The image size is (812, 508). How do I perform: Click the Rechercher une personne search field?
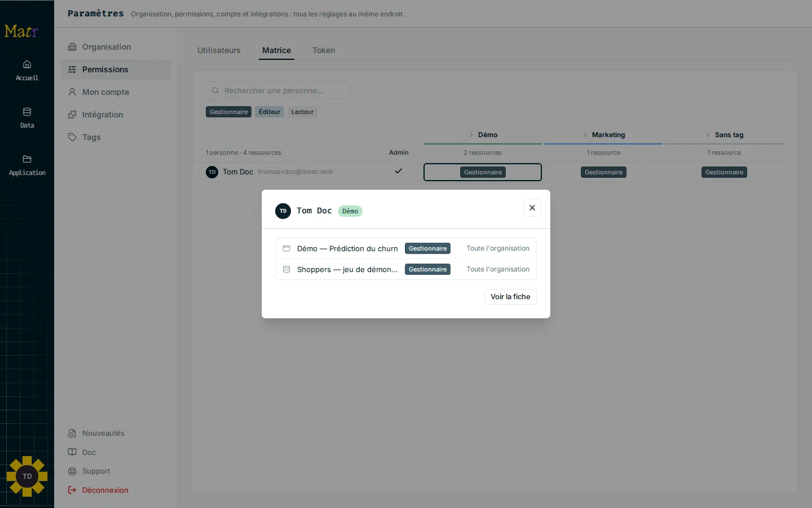click(x=278, y=90)
